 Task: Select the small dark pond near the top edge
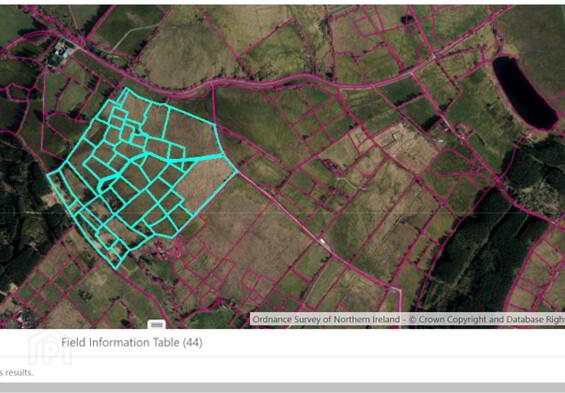click(408, 19)
